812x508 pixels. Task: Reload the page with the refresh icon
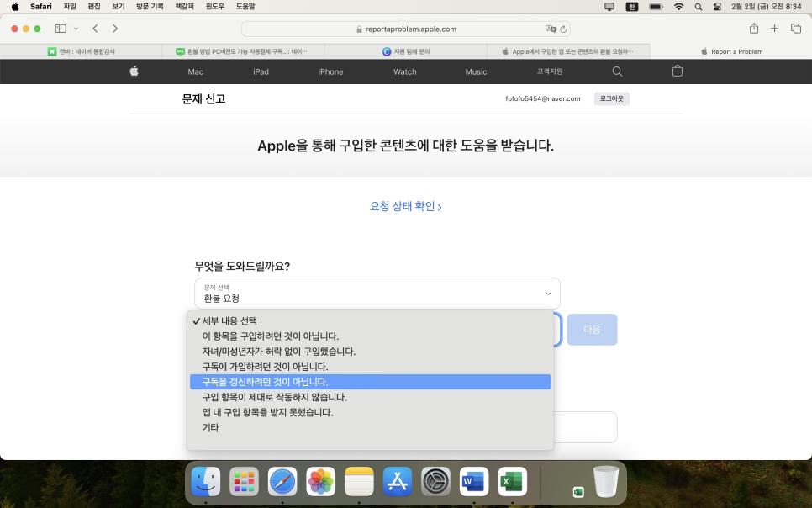pos(563,29)
